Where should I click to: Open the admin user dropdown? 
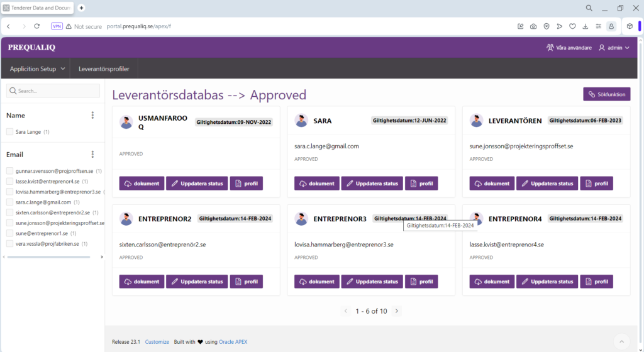pyautogui.click(x=614, y=48)
